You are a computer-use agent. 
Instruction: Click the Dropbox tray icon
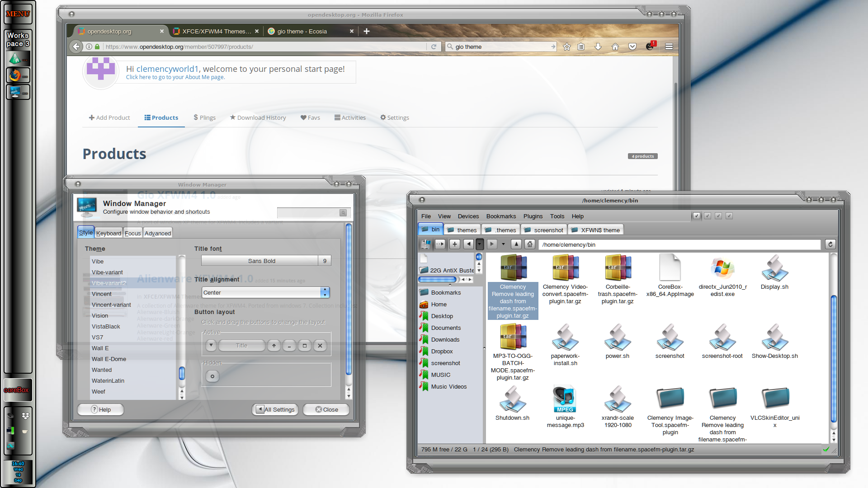click(25, 416)
